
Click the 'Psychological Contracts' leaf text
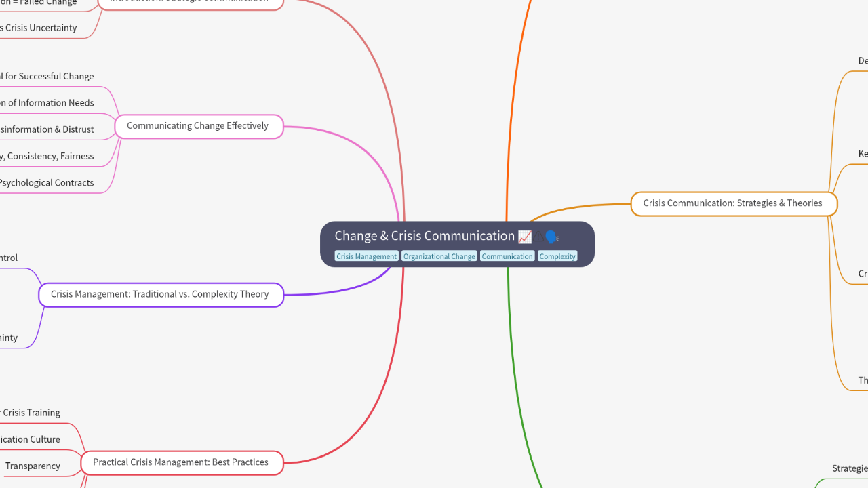46,182
